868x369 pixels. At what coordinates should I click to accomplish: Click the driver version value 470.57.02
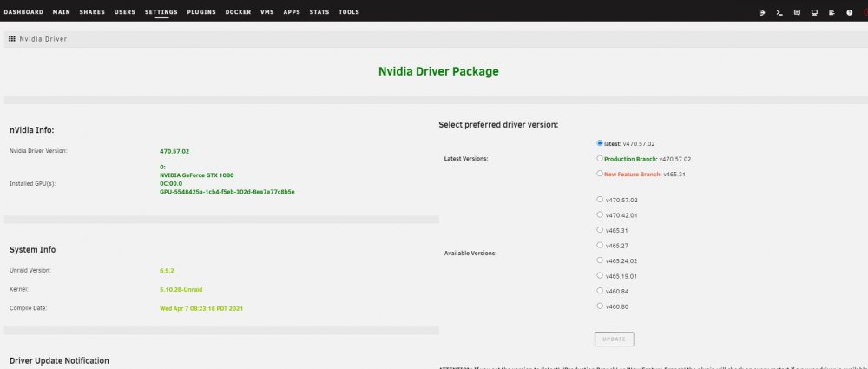pyautogui.click(x=174, y=151)
